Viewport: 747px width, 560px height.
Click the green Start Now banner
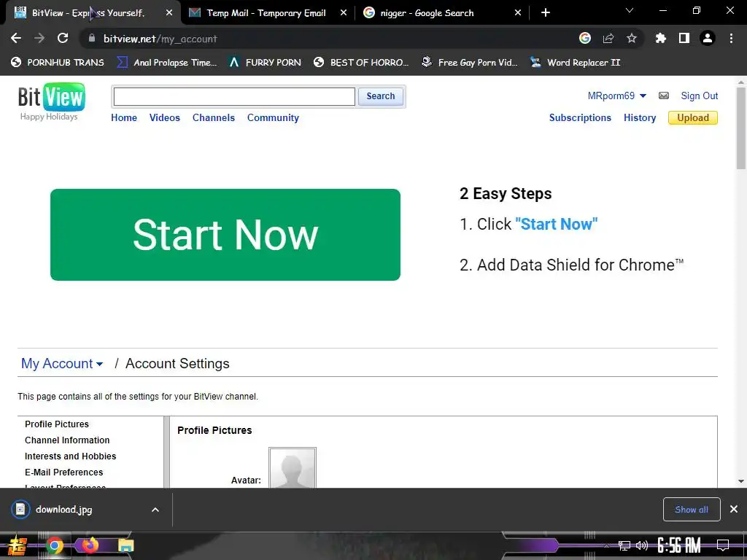(225, 235)
